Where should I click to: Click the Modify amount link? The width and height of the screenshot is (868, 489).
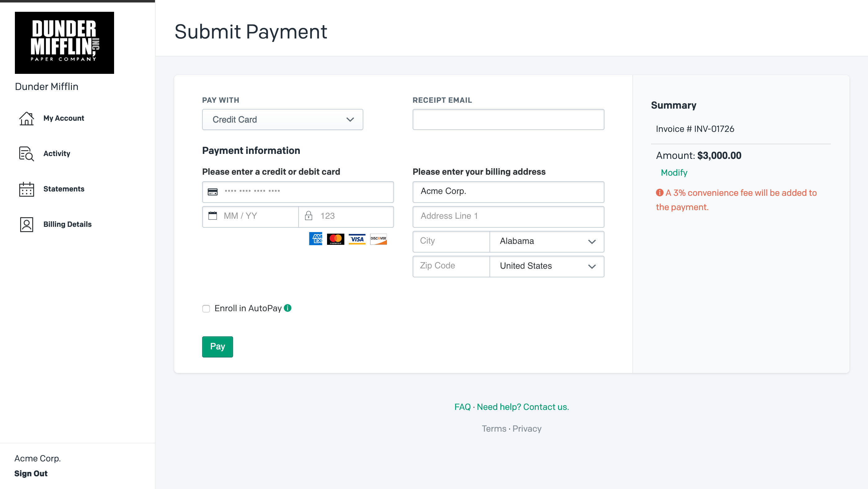pyautogui.click(x=674, y=173)
